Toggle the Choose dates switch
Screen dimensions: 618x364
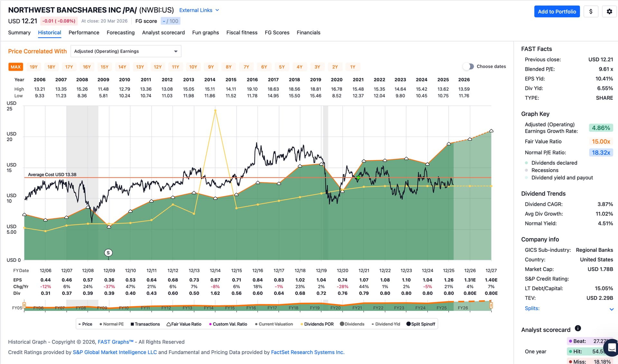coord(468,67)
